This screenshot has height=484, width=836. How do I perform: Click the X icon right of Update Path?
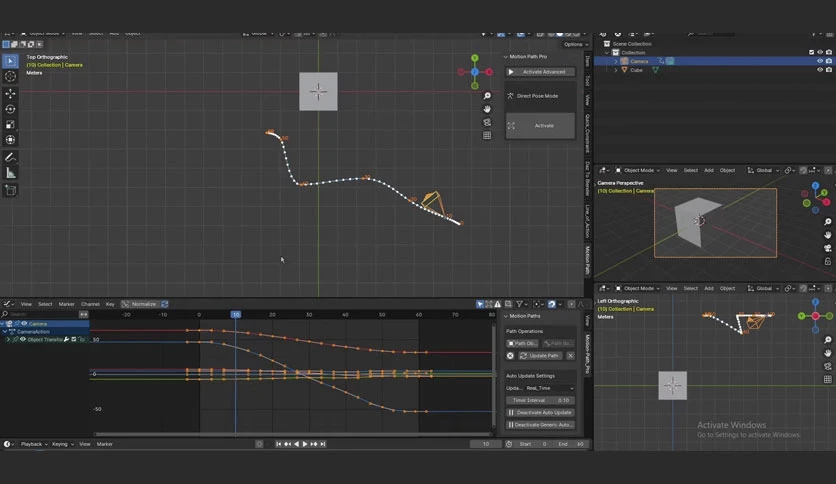pyautogui.click(x=570, y=356)
